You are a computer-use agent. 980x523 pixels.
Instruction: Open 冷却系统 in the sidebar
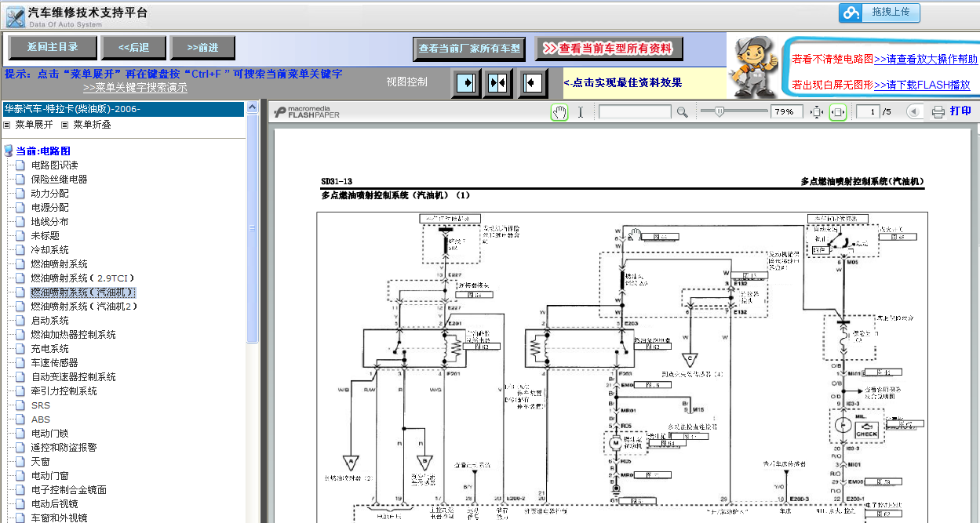click(49, 249)
